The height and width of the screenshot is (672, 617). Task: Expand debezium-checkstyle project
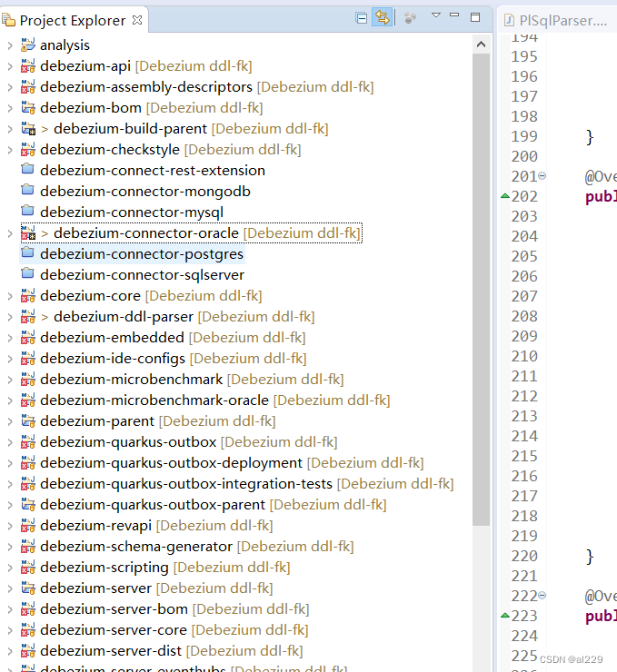click(x=10, y=150)
